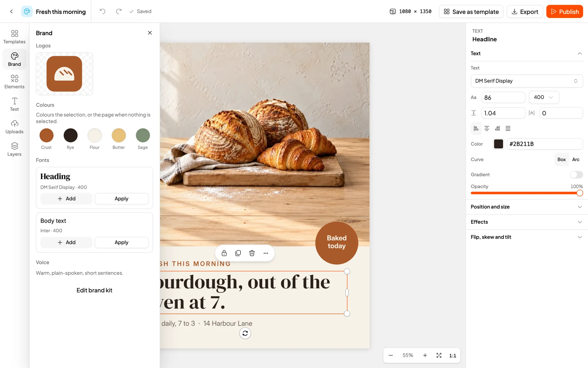Pick the Sage brand colour swatch
This screenshot has height=368, width=588.
point(143,135)
